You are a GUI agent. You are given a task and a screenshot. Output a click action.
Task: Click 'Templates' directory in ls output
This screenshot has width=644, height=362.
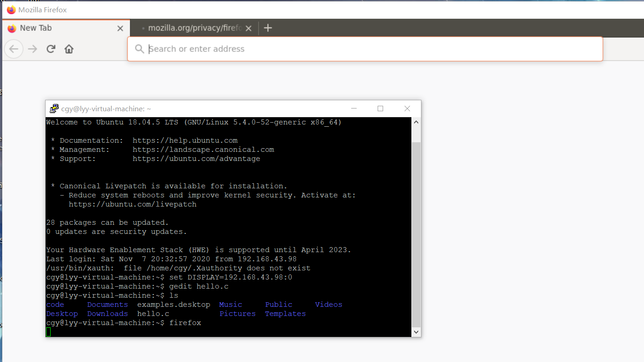click(286, 314)
